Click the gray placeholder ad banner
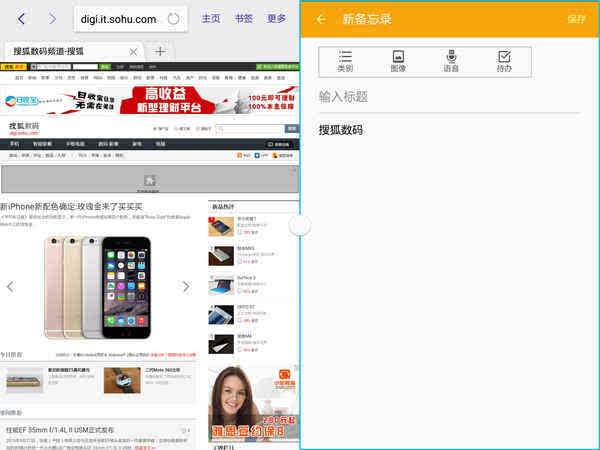Viewport: 600px width, 450px height. [150, 179]
